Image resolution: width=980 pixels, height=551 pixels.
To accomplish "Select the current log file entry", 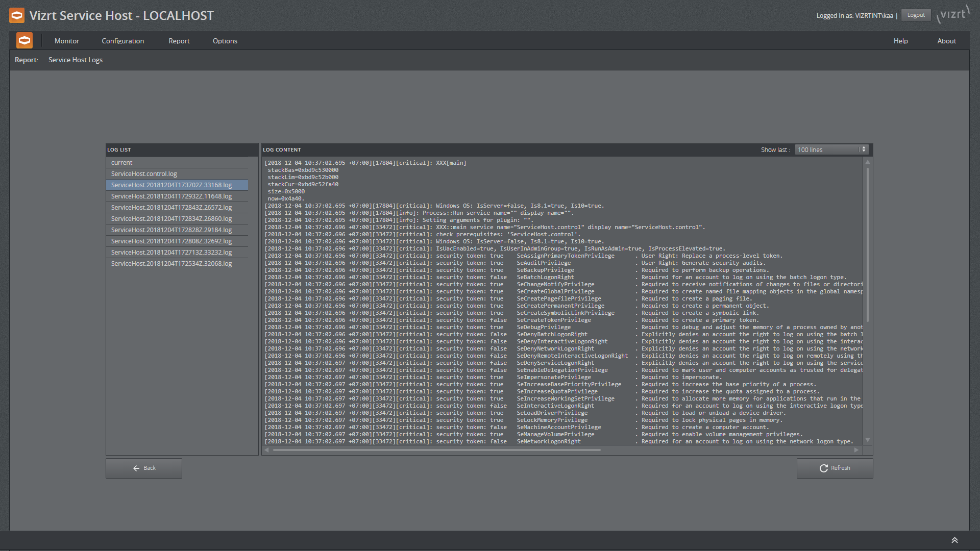I will pos(121,162).
